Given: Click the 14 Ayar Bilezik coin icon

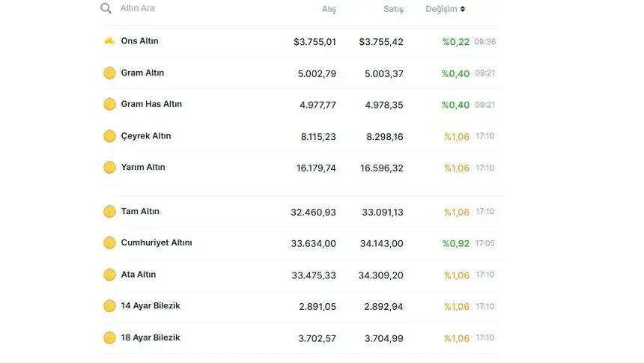Looking at the screenshot, I should 109,306.
